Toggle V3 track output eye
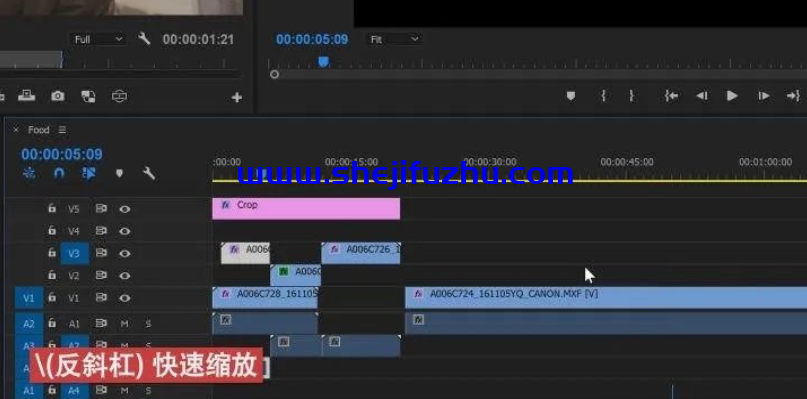807x399 pixels. [125, 253]
